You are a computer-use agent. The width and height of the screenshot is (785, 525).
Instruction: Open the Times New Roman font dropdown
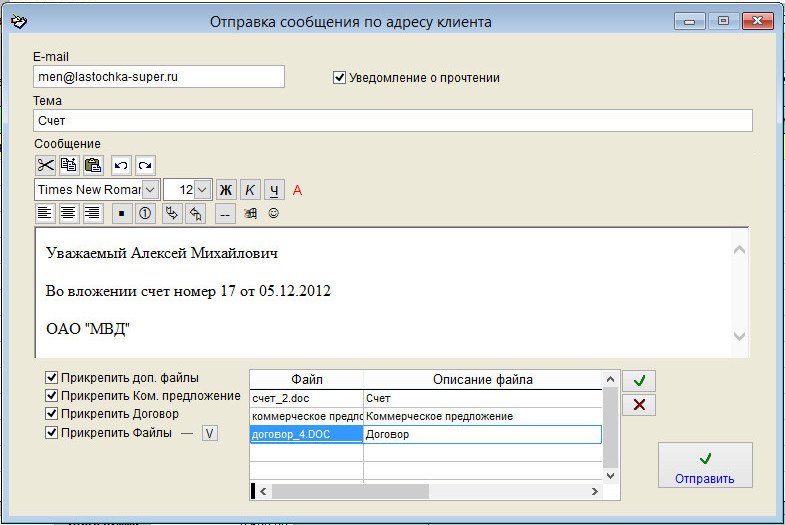151,189
